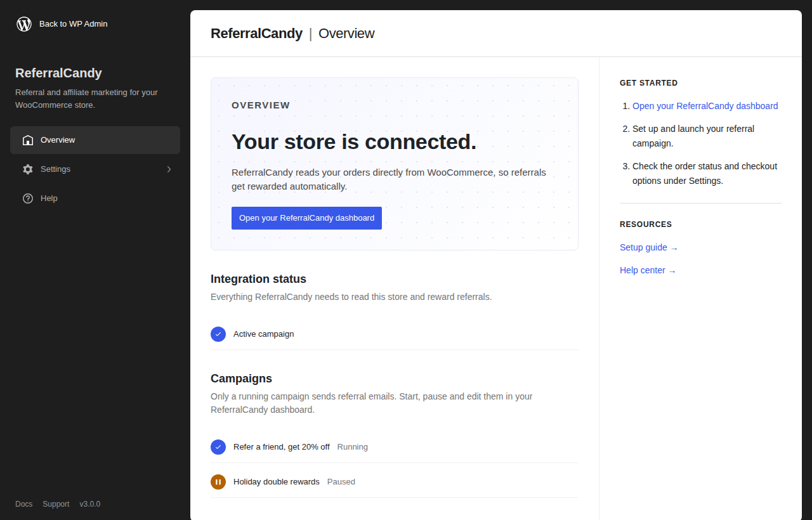Click the 'Integration status' heading
Viewport: 812px width, 520px height.
(258, 279)
